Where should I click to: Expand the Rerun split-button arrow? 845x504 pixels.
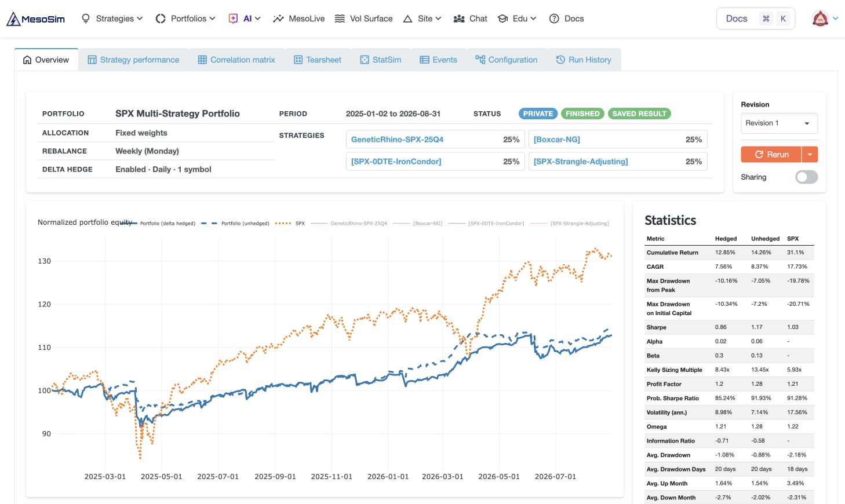click(x=810, y=155)
